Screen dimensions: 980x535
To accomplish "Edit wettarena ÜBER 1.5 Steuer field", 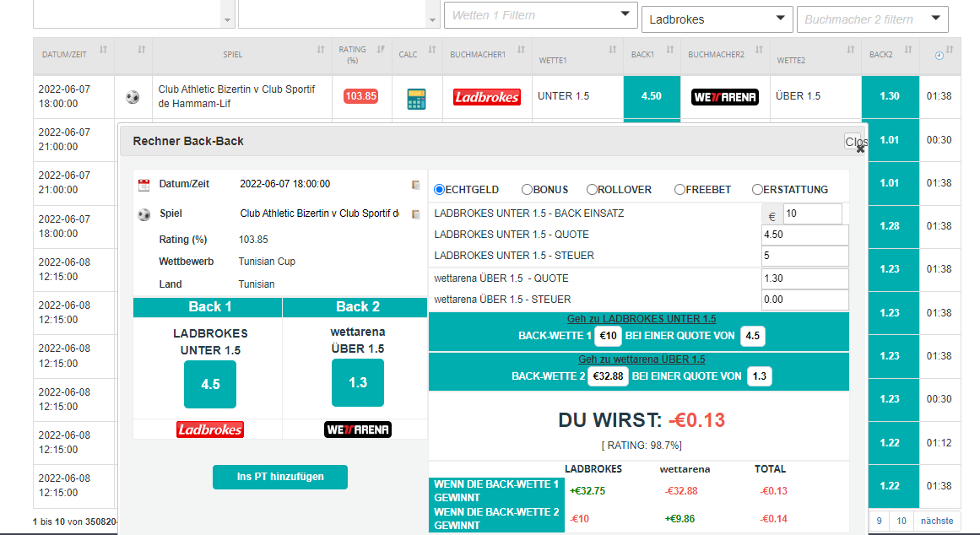I will [805, 300].
